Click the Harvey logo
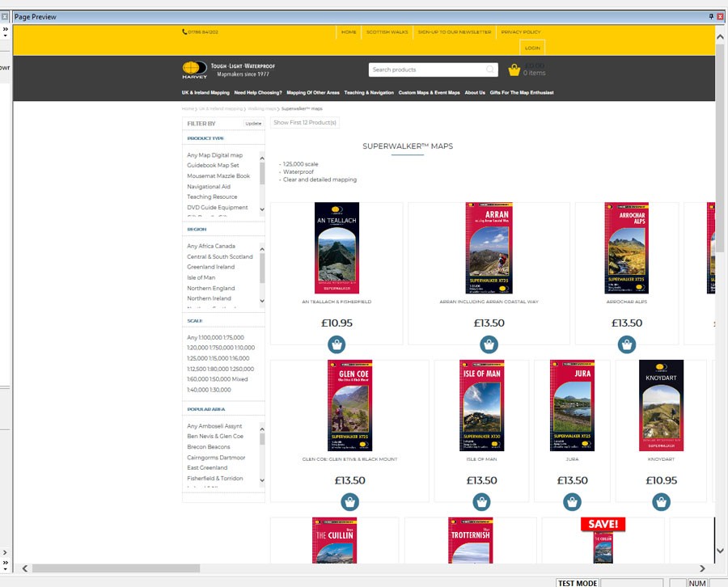 tap(194, 70)
